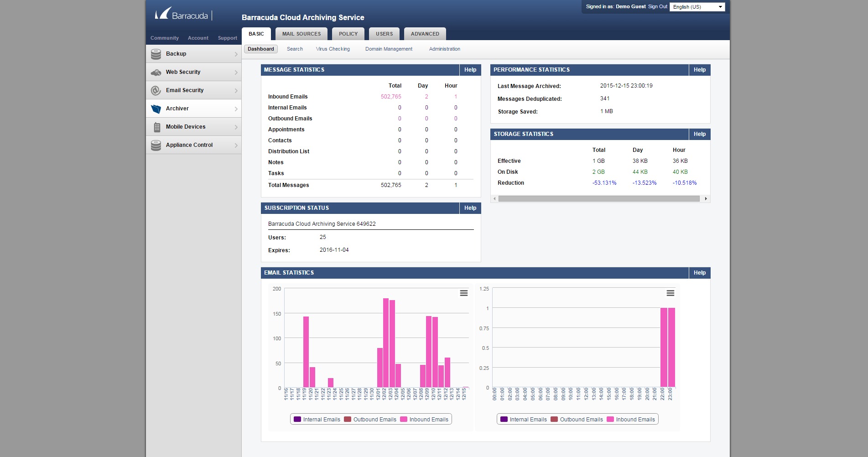Click the Reduction total -53.131%

pyautogui.click(x=604, y=183)
